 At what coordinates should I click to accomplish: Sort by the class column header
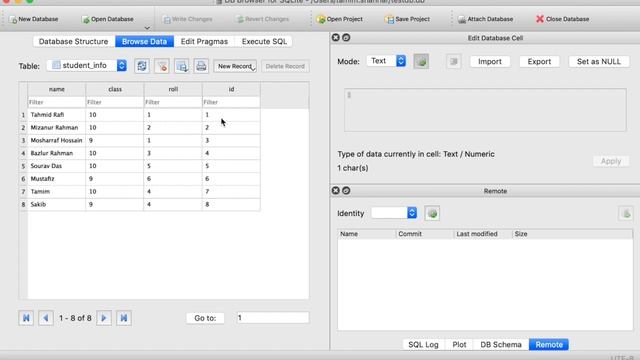click(115, 89)
